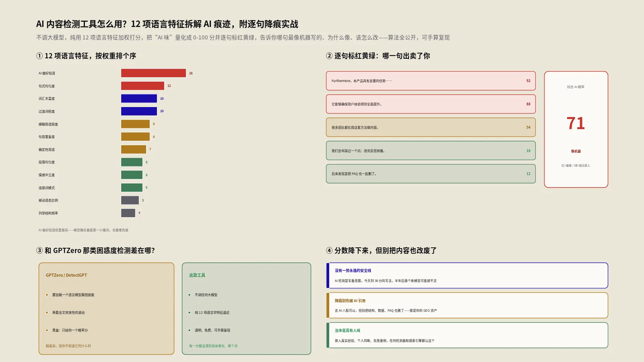
Task: Click the score 18 in the green sentence card
Action: (528, 151)
